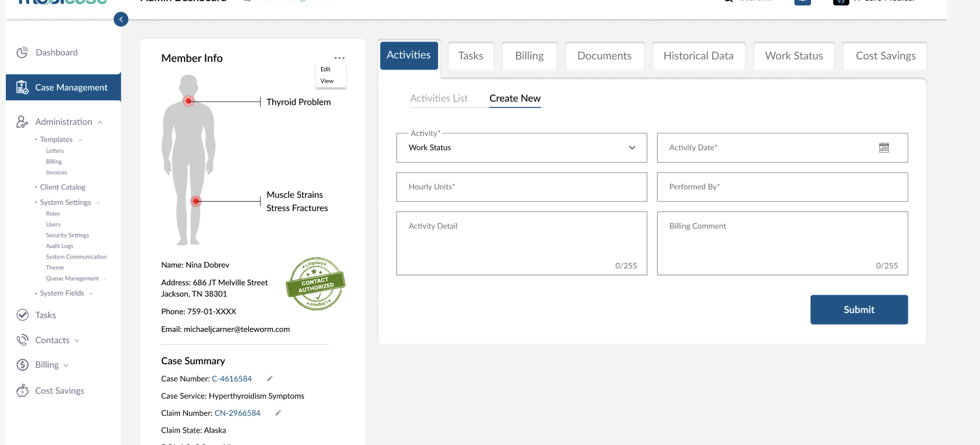The height and width of the screenshot is (445, 980).
Task: Switch to the Documents tab
Action: click(604, 56)
